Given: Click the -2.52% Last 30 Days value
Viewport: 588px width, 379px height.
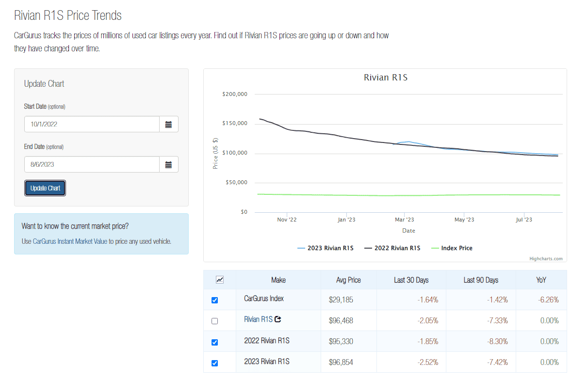Looking at the screenshot, I should (427, 362).
